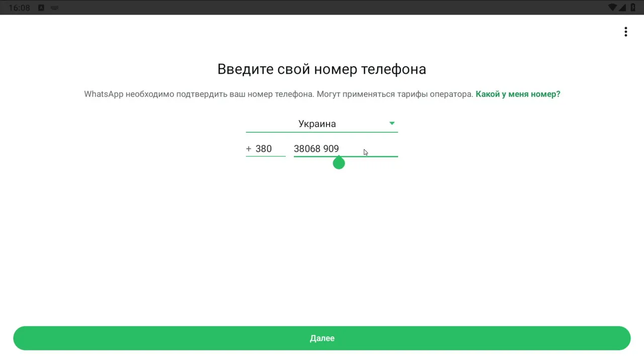Tap the Далее button
Image resolution: width=644 pixels, height=362 pixels.
pos(321,338)
